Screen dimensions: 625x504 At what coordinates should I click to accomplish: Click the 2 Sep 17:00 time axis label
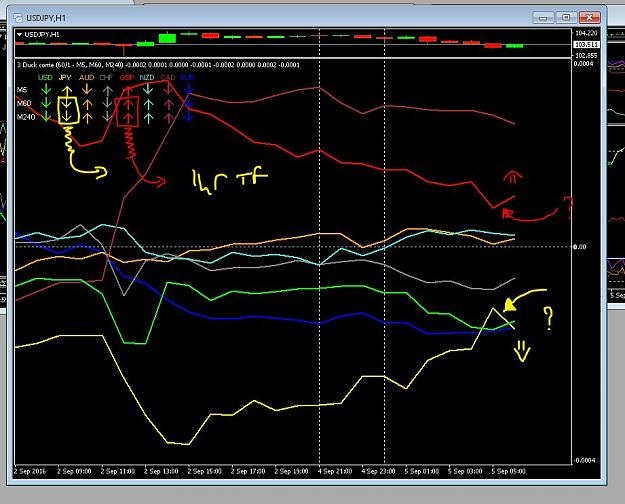(x=248, y=471)
